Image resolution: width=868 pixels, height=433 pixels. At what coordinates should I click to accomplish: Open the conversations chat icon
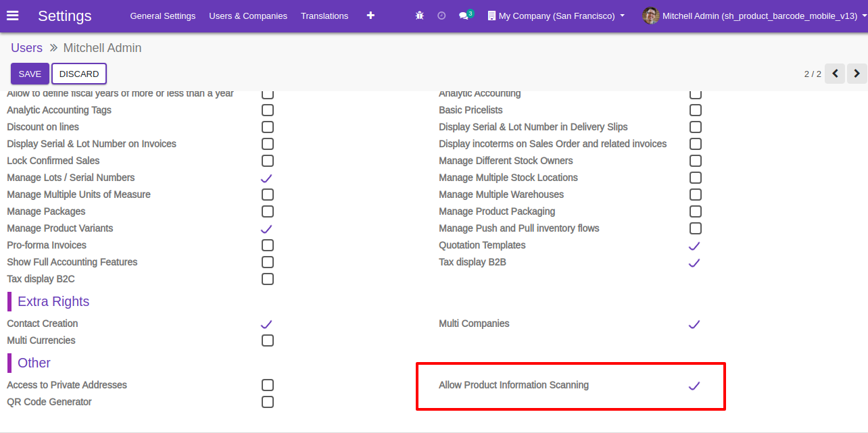466,15
